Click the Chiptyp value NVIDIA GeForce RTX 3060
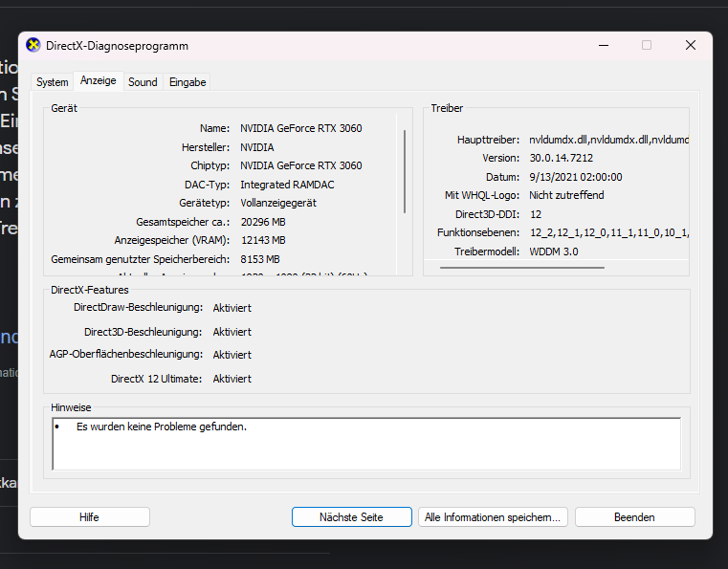The height and width of the screenshot is (569, 728). [x=300, y=165]
